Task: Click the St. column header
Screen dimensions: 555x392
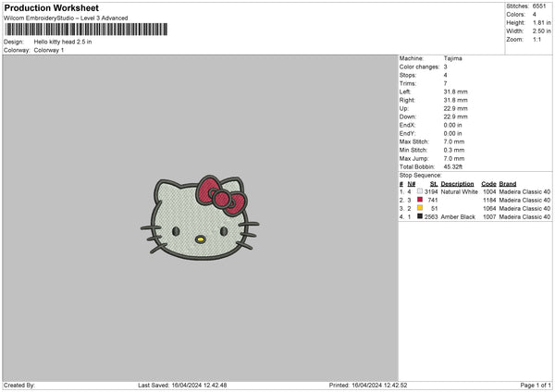Action: pyautogui.click(x=434, y=184)
